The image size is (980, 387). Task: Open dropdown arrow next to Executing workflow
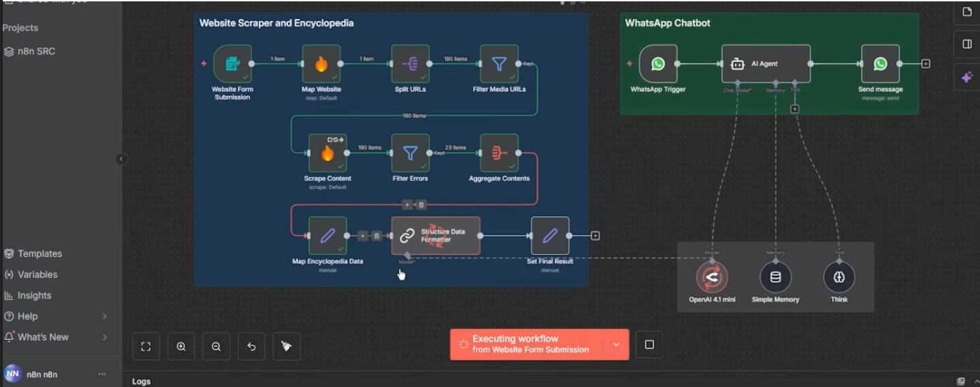[x=616, y=345]
